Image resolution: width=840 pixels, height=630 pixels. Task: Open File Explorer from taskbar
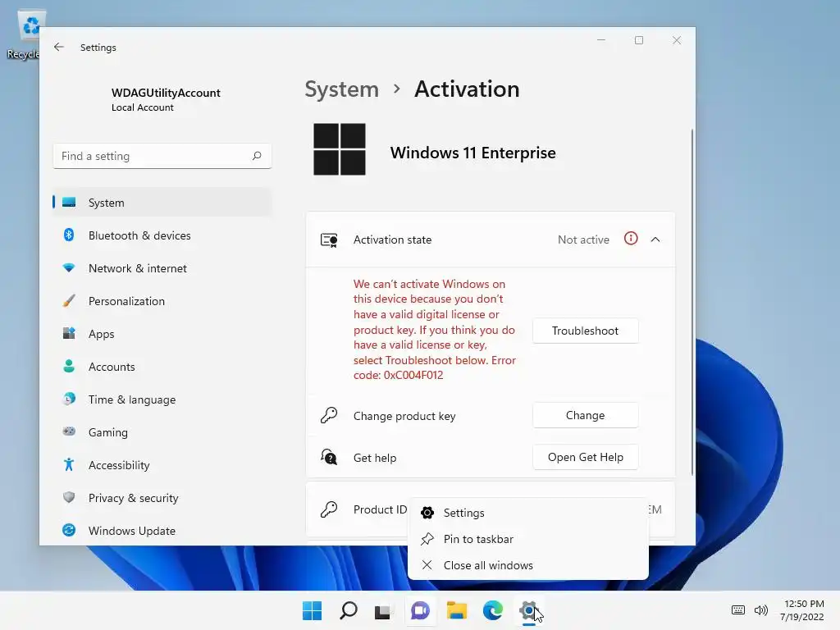click(456, 610)
